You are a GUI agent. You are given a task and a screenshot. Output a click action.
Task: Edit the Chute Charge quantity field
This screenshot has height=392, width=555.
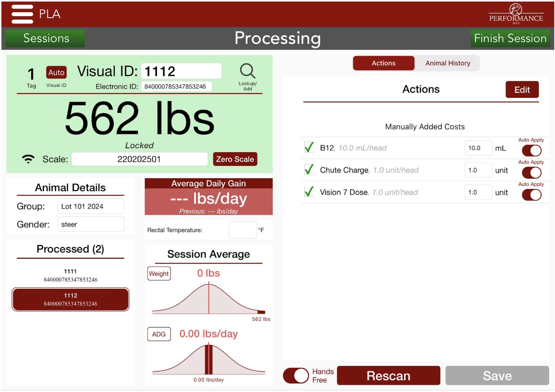click(x=478, y=170)
